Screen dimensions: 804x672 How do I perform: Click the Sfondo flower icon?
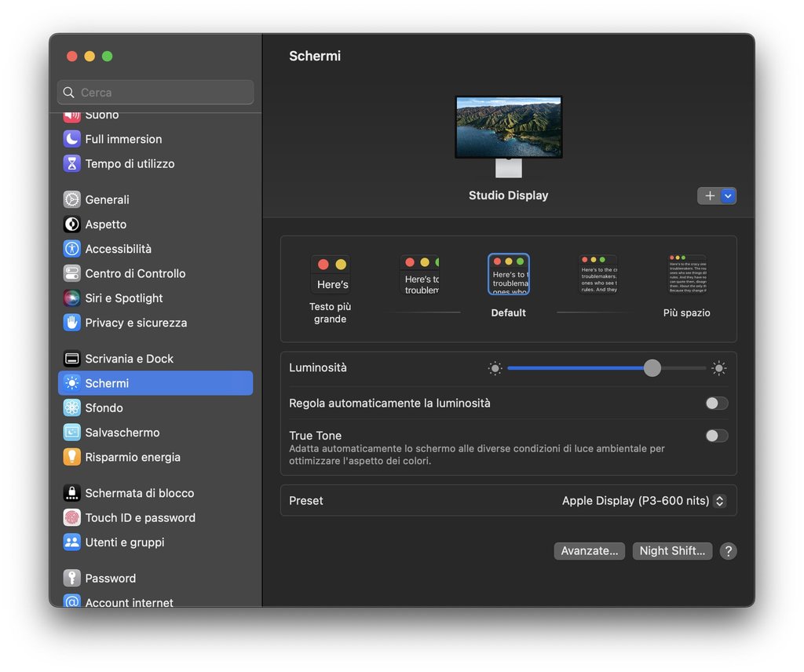point(71,407)
